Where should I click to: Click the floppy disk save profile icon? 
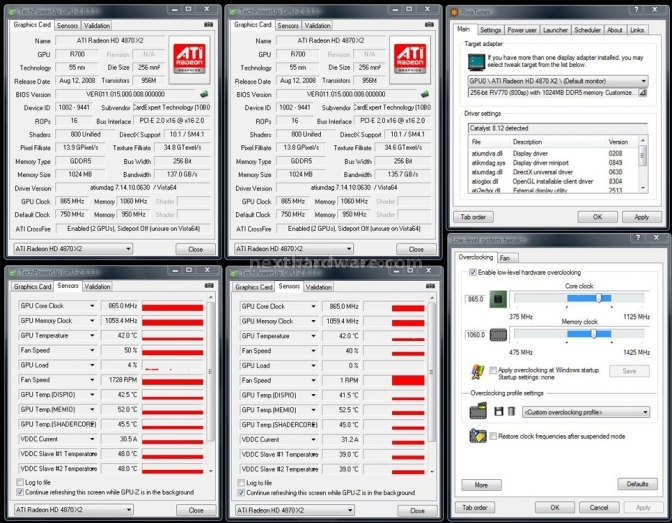pos(498,412)
